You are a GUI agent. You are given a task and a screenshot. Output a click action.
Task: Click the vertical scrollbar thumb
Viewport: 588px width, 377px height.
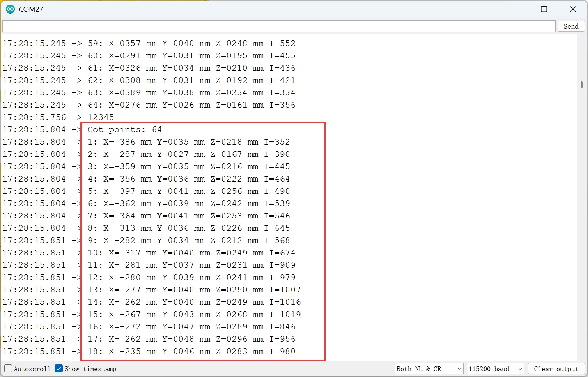pos(581,85)
